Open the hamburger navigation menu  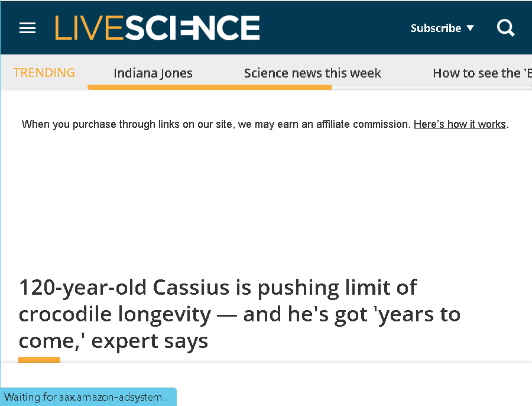[x=27, y=28]
